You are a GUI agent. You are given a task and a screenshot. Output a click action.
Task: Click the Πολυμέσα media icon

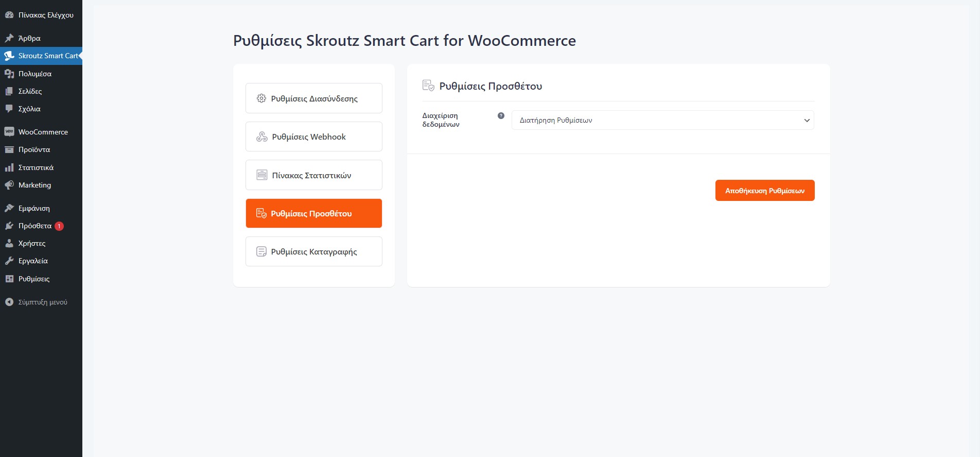click(x=9, y=74)
